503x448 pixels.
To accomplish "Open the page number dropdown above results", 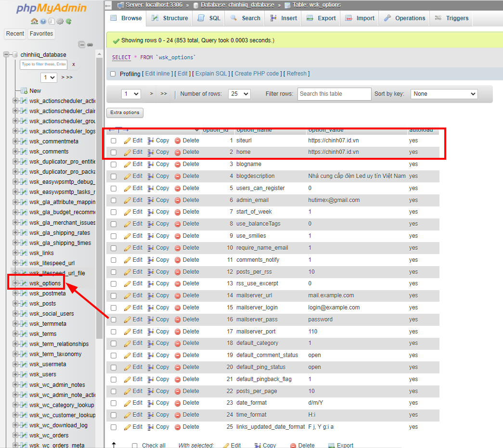I will pos(131,94).
